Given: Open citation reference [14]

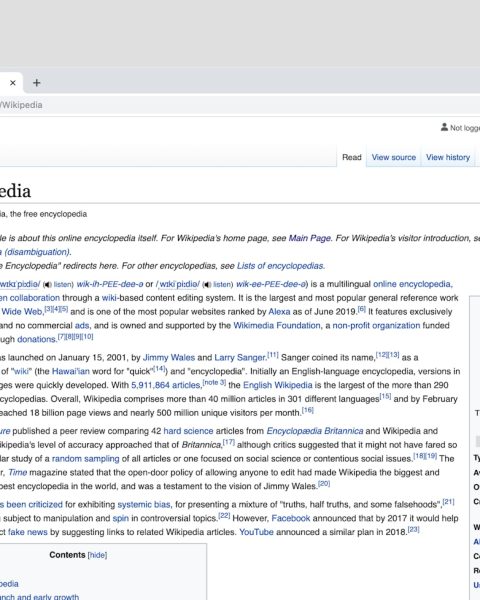Looking at the screenshot, I should coord(159,368).
